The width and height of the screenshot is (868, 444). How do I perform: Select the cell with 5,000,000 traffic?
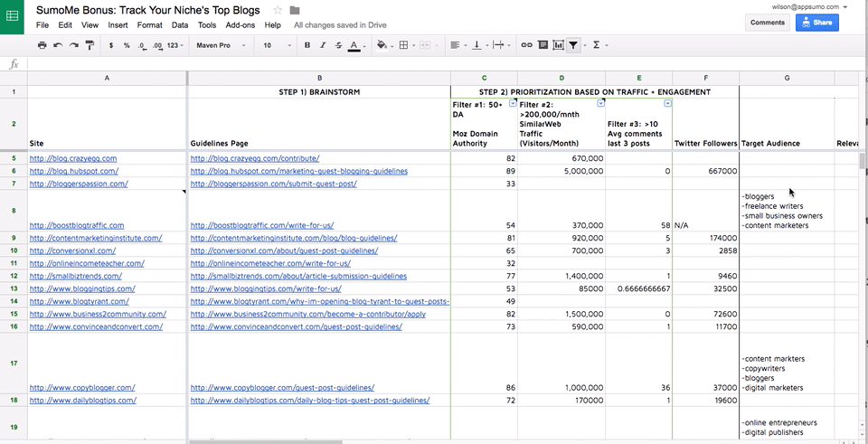click(561, 171)
